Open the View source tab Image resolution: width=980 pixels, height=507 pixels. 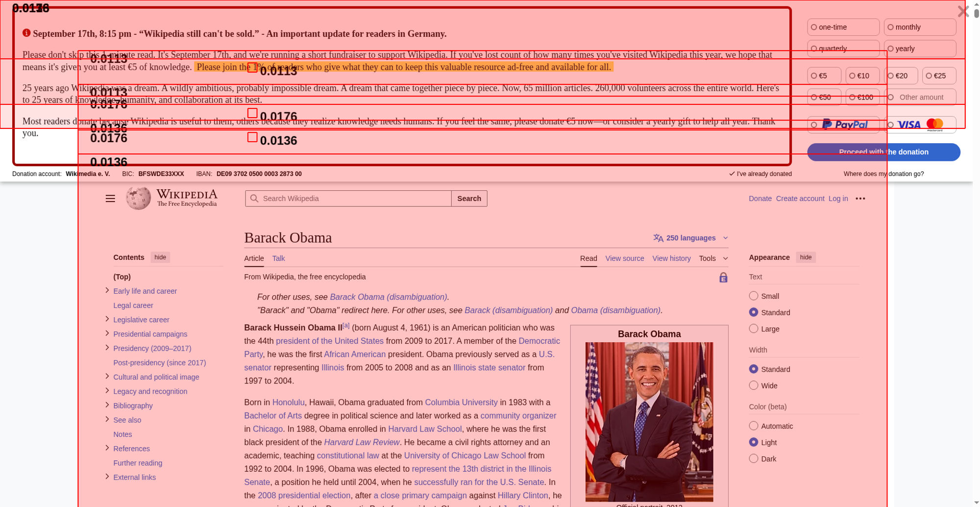point(624,258)
